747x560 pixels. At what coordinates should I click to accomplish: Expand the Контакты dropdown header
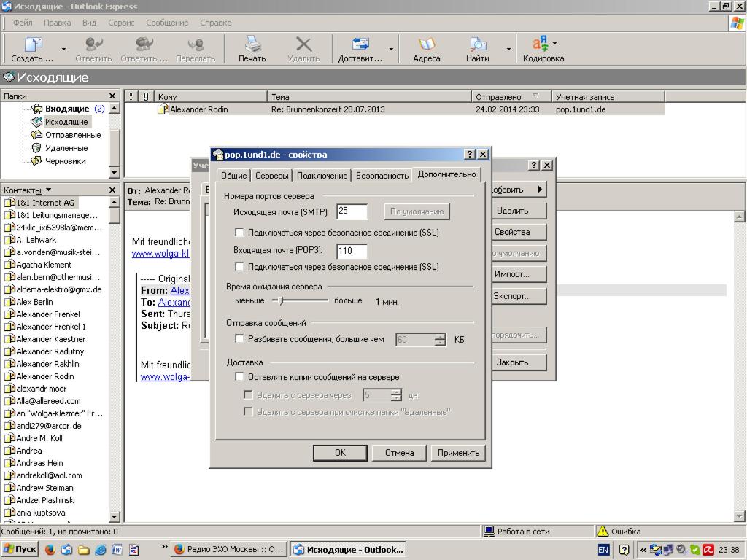48,190
